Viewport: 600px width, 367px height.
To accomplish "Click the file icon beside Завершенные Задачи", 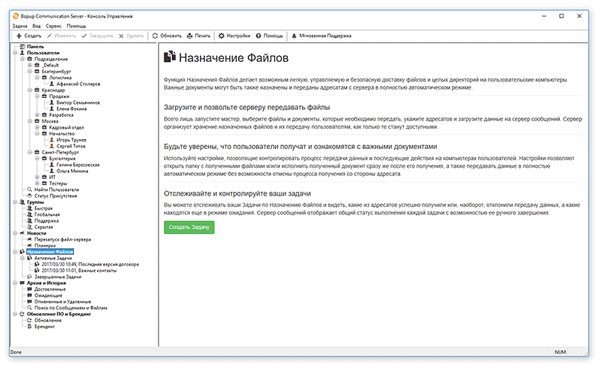I will pos(29,277).
